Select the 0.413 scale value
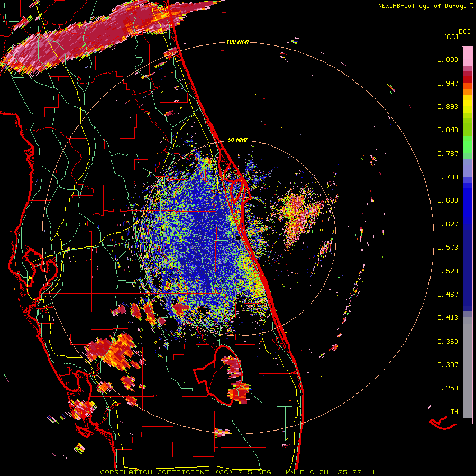 pyautogui.click(x=448, y=318)
